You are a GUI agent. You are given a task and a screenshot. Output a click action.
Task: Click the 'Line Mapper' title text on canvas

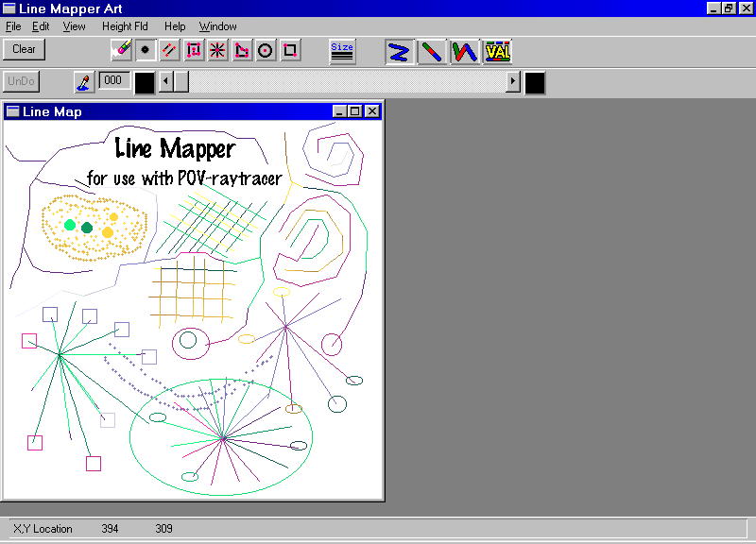tap(175, 148)
